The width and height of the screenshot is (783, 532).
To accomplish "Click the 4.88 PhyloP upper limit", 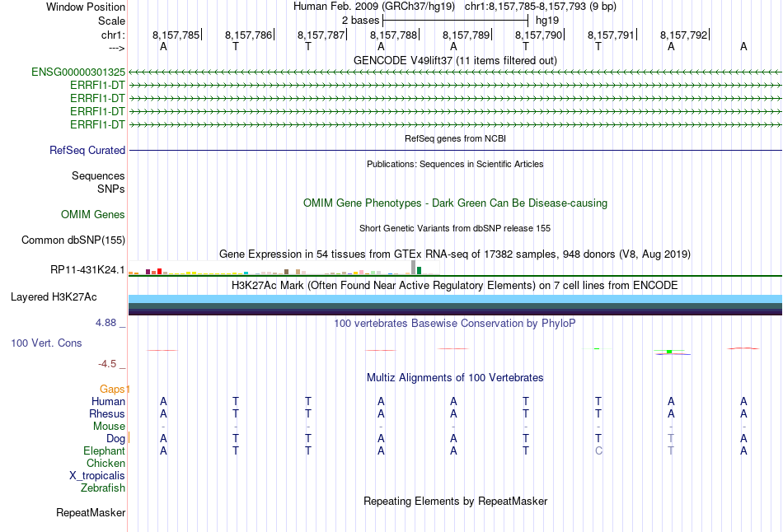I will pos(105,323).
